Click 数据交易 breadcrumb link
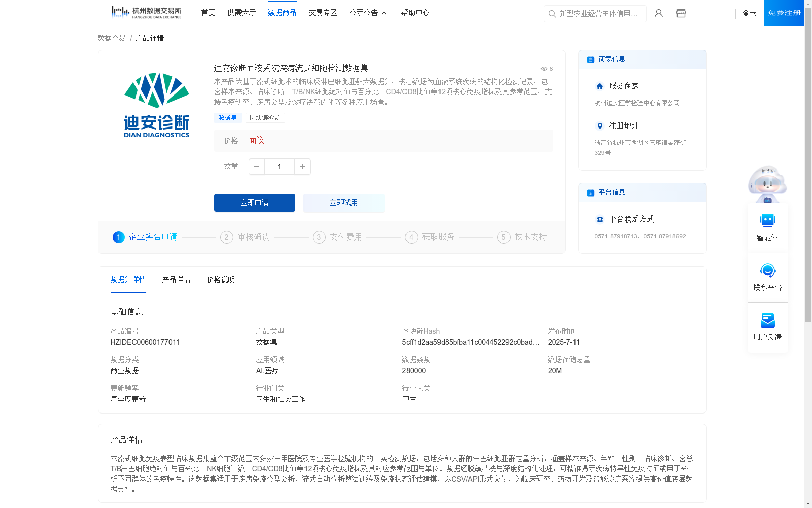Viewport: 812px width, 508px height. click(112, 38)
